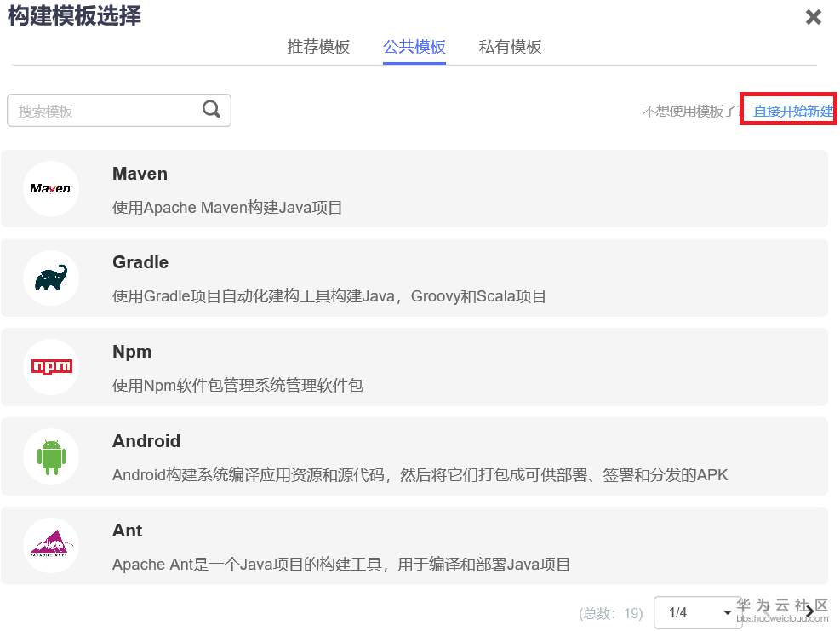Screen dimensions: 840x631
Task: Click the npm logo icon
Action: 50,367
